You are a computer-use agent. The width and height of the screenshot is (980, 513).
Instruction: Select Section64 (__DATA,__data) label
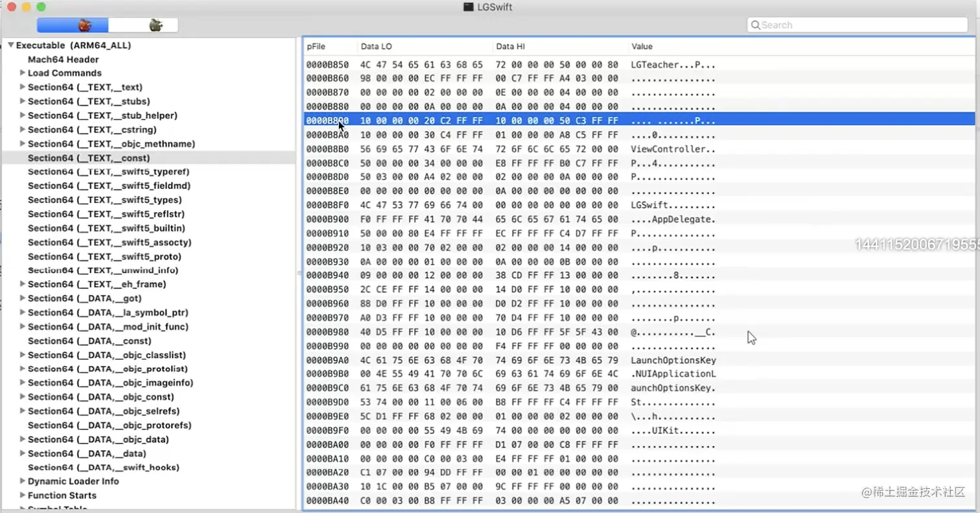coord(87,453)
